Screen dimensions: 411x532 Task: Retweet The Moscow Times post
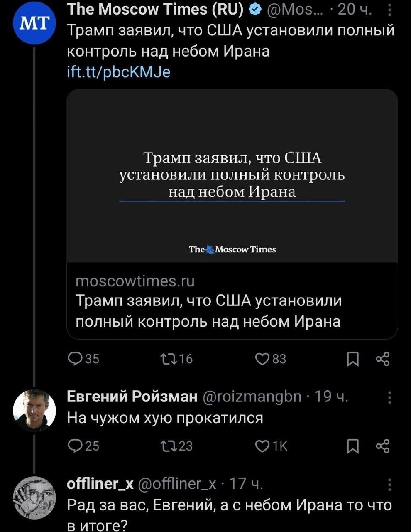[x=176, y=359]
